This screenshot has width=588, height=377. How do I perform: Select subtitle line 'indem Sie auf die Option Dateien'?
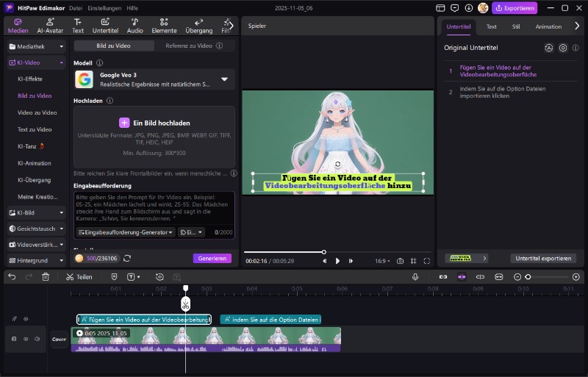[511, 93]
